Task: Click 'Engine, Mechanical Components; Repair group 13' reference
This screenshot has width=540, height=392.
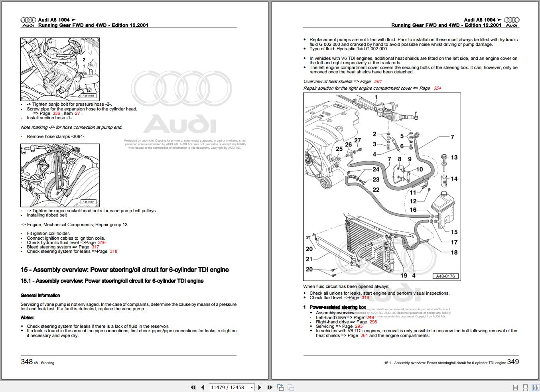Action: click(74, 225)
